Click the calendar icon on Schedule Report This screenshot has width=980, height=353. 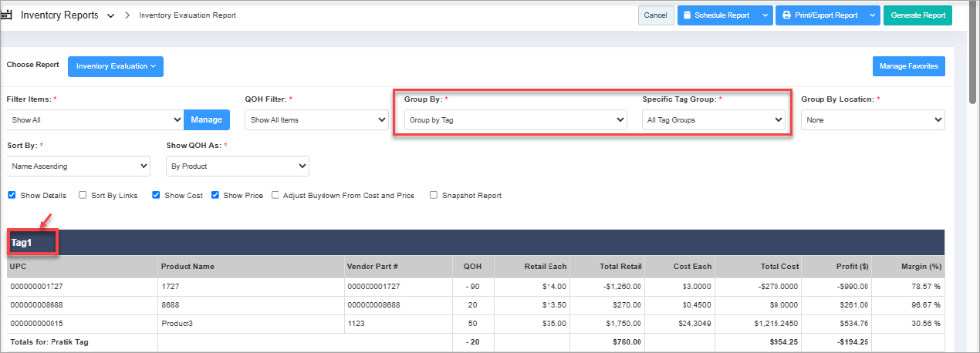click(x=687, y=15)
